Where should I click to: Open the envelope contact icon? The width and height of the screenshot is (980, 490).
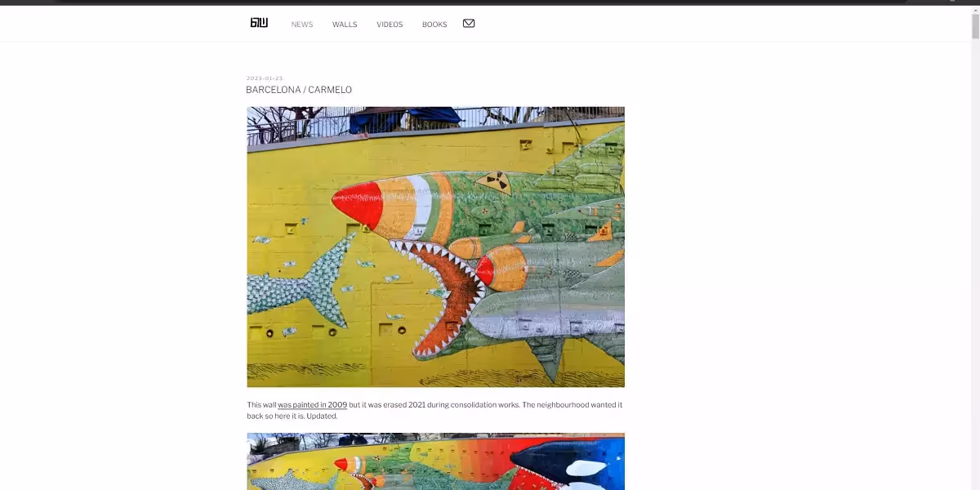(469, 23)
